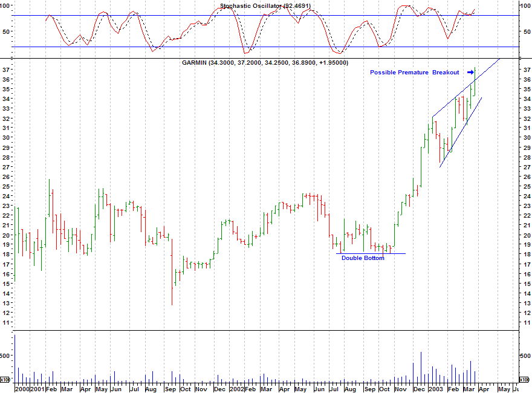Viewport: 532px width, 393px height.
Task: Click the x100 box on right volume axis
Action: (x=525, y=380)
